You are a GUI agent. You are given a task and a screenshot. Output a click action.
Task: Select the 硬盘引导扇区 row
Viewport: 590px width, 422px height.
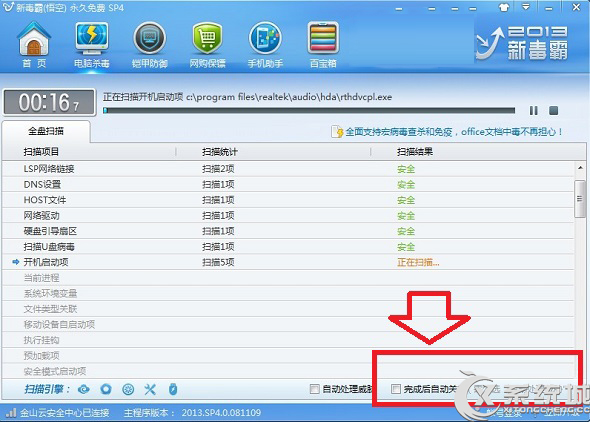288,231
